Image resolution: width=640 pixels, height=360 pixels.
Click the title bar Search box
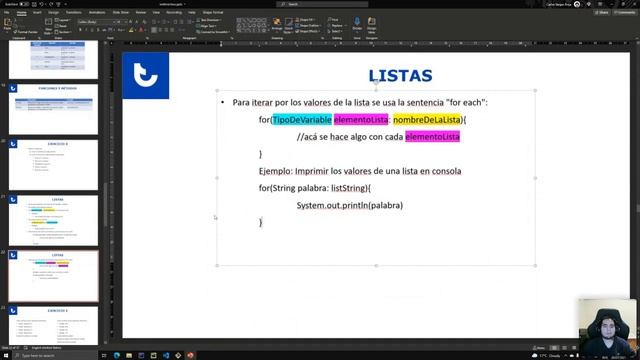click(322, 4)
